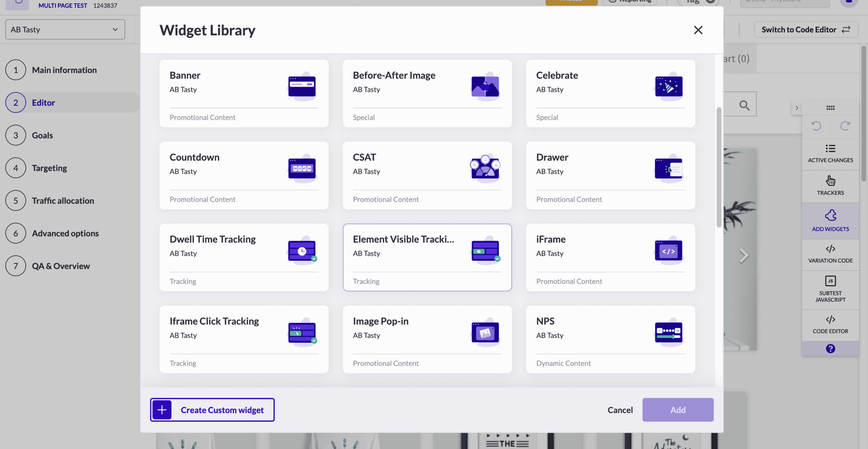The width and height of the screenshot is (868, 449).
Task: Click Create Custom widget button
Action: [212, 410]
